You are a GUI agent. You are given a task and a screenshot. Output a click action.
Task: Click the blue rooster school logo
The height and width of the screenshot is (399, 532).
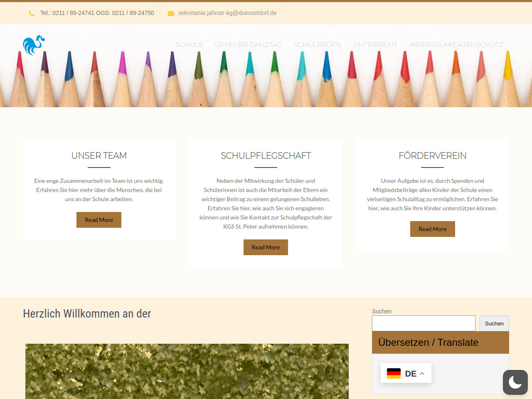(x=34, y=45)
